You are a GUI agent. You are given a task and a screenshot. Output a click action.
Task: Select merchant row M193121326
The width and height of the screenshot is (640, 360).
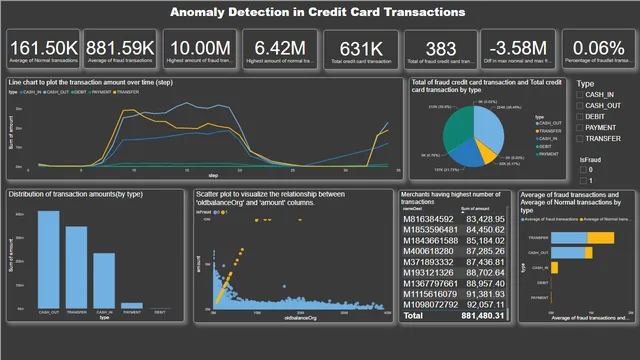[x=453, y=273]
